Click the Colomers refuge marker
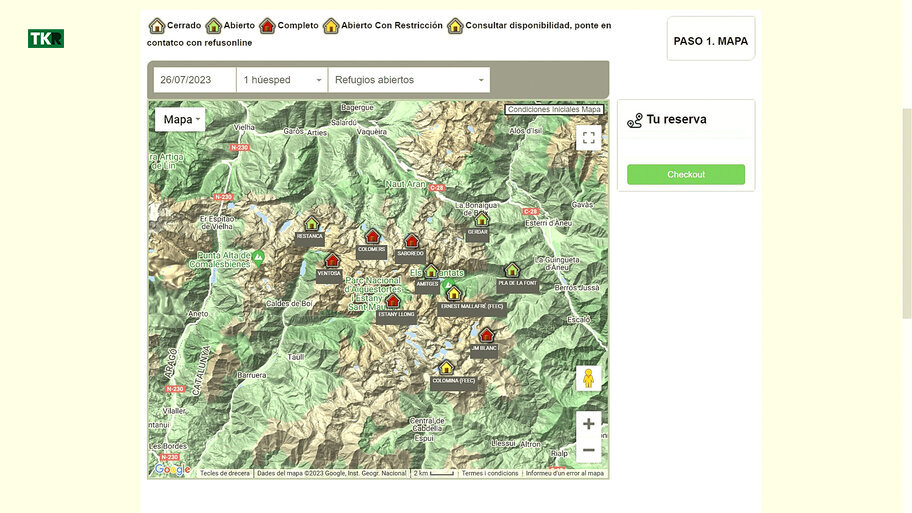 point(372,237)
